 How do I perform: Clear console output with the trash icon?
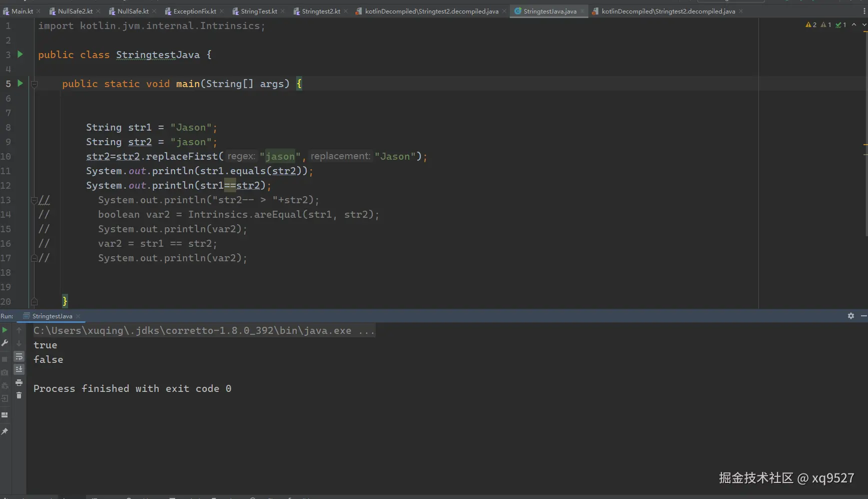tap(19, 395)
